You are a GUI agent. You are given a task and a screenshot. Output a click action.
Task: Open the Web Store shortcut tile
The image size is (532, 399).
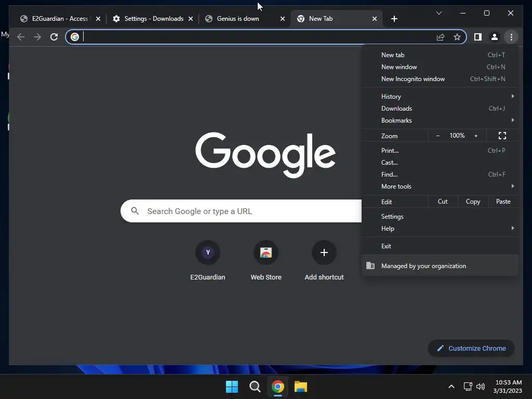coord(266,261)
